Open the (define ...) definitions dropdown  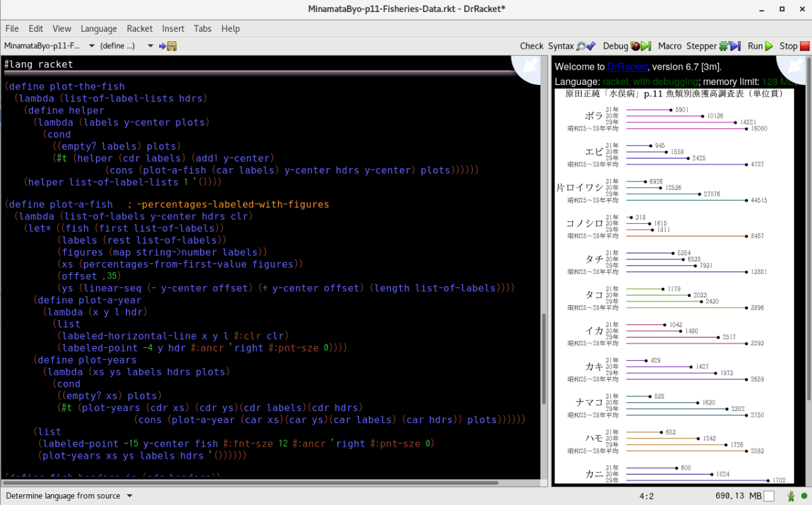pyautogui.click(x=125, y=46)
